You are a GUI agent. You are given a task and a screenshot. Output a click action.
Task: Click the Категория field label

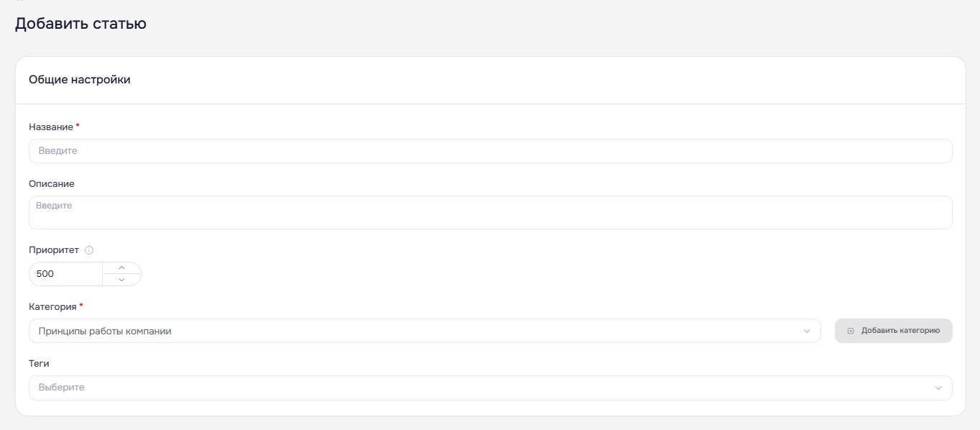tap(52, 306)
